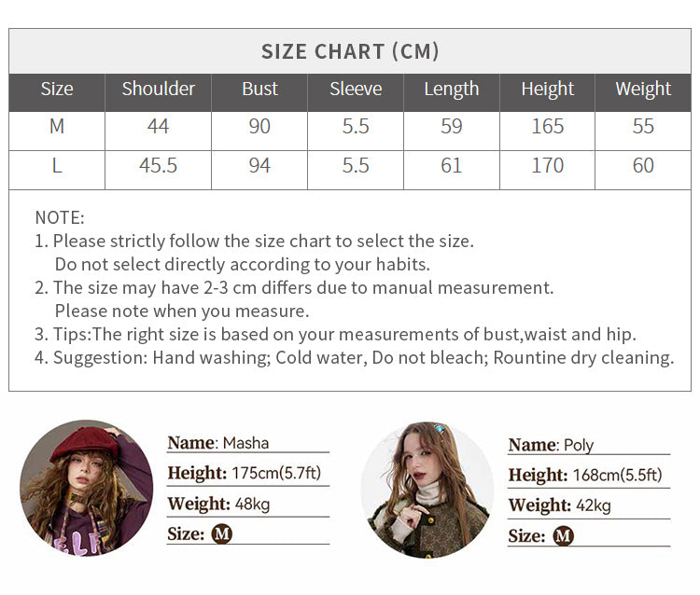Open Poly's circular model photo

point(427,490)
